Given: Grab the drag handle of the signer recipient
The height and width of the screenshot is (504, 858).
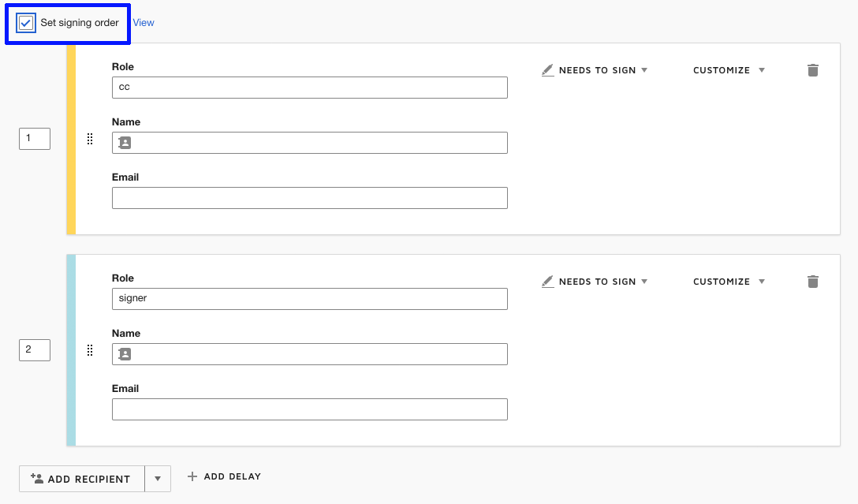Looking at the screenshot, I should [x=90, y=351].
